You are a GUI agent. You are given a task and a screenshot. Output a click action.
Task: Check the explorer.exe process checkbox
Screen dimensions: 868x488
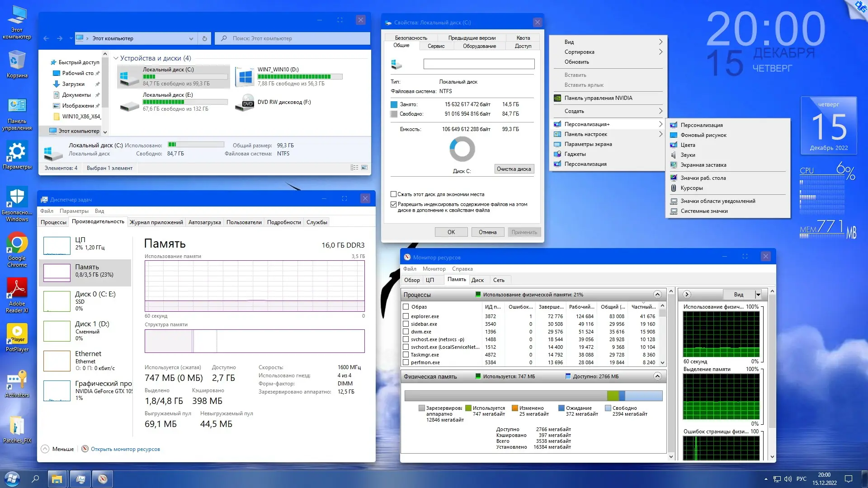pos(406,316)
